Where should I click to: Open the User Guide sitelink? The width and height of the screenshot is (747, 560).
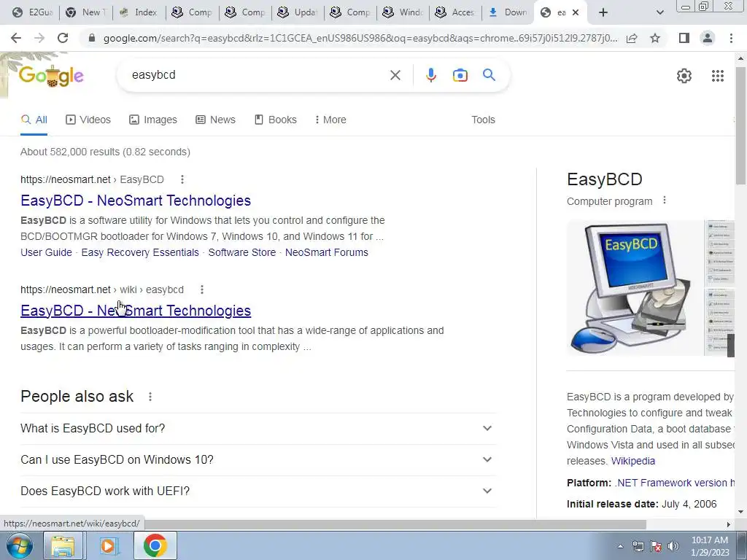coord(46,252)
